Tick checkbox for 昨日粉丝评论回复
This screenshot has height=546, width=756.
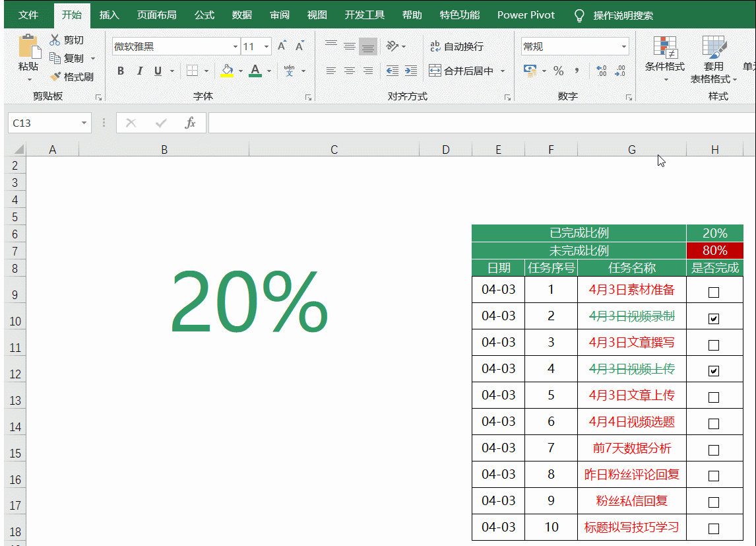714,476
